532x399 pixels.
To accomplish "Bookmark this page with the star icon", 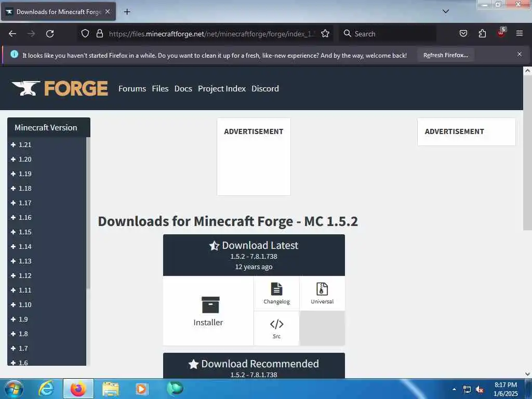I will point(325,34).
